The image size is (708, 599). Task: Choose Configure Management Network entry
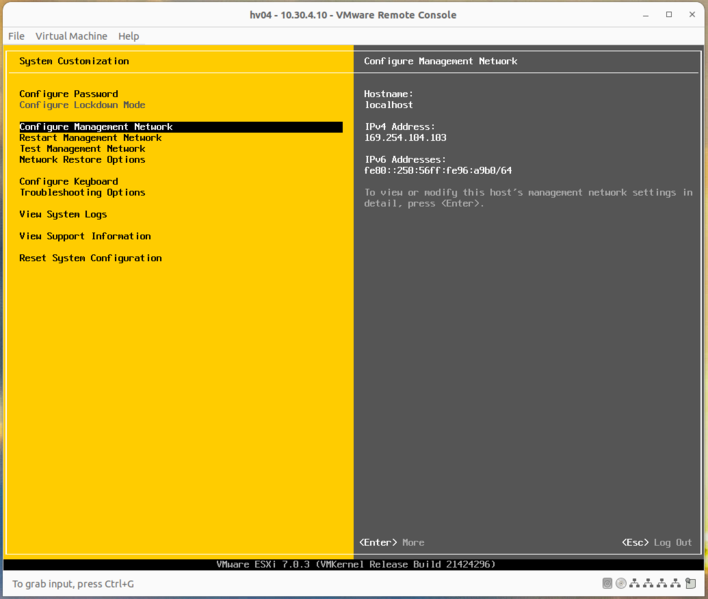(x=96, y=127)
